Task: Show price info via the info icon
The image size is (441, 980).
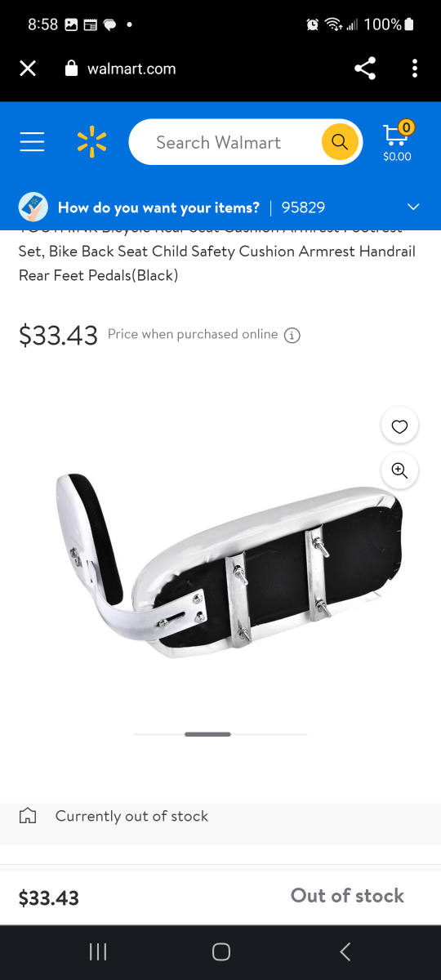Action: tap(292, 335)
